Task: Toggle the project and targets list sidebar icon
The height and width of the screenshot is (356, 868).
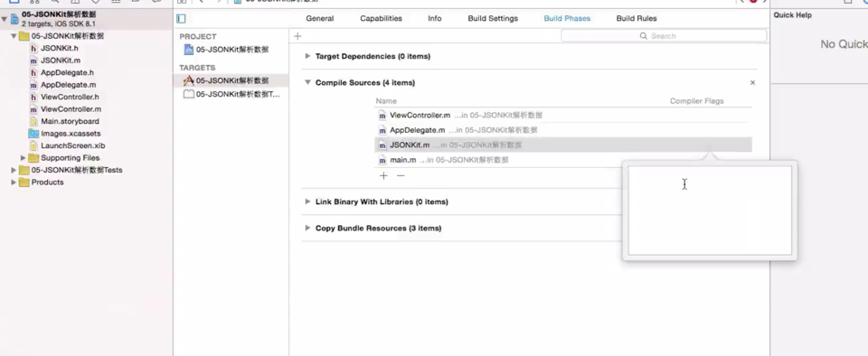Action: [181, 19]
